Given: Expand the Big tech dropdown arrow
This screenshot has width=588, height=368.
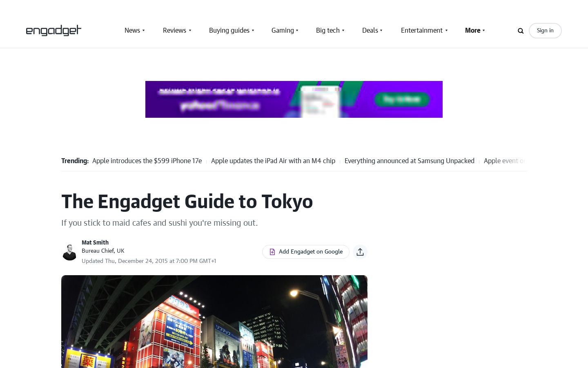Looking at the screenshot, I should [343, 30].
